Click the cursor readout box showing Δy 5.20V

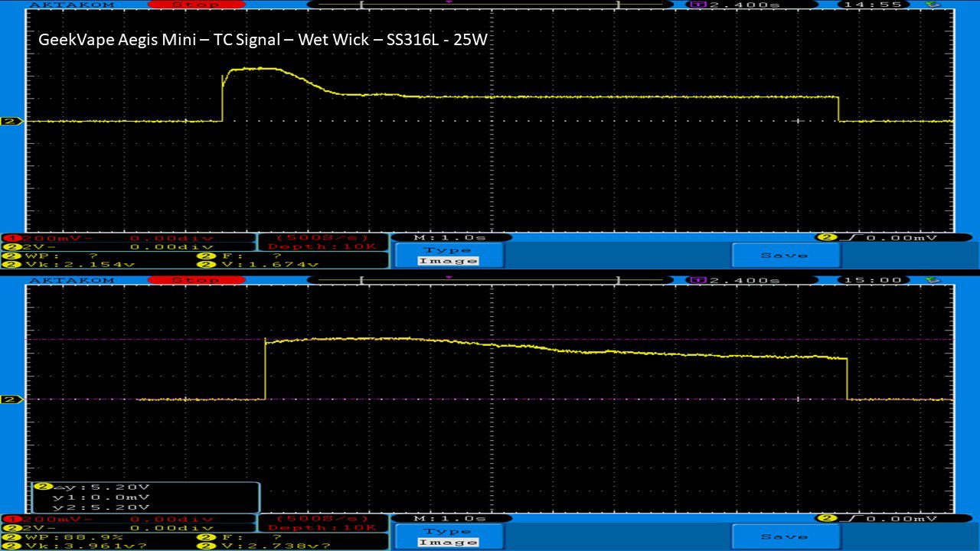point(145,497)
